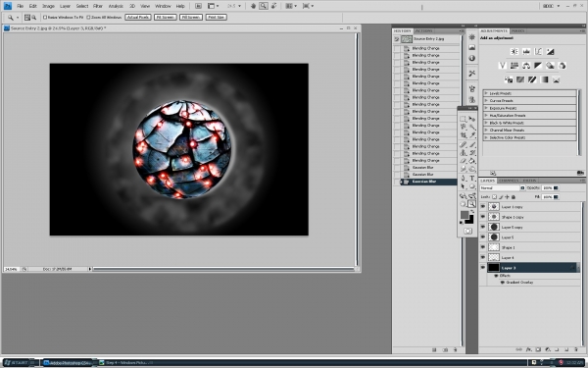Click the Hand tool in the application bar

tap(253, 6)
